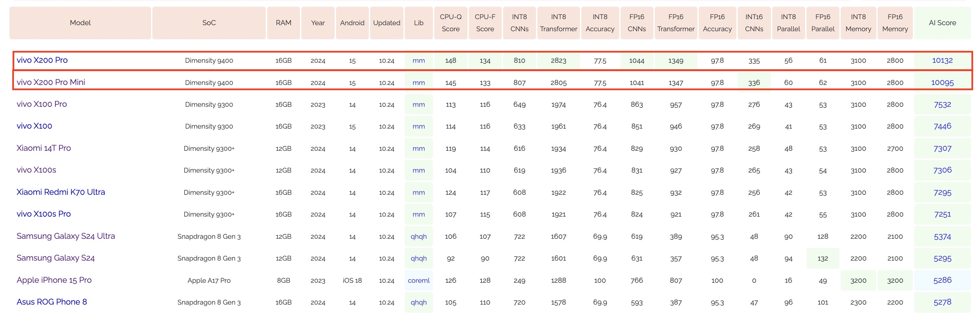The image size is (980, 313).
Task: Open the vivo X100 model link
Action: [x=34, y=126]
